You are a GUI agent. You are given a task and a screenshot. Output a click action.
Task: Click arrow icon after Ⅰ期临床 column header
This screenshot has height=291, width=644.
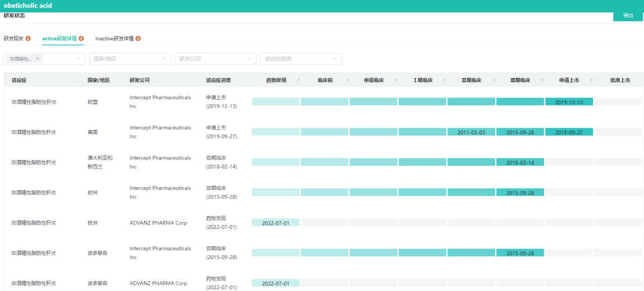[x=445, y=80]
